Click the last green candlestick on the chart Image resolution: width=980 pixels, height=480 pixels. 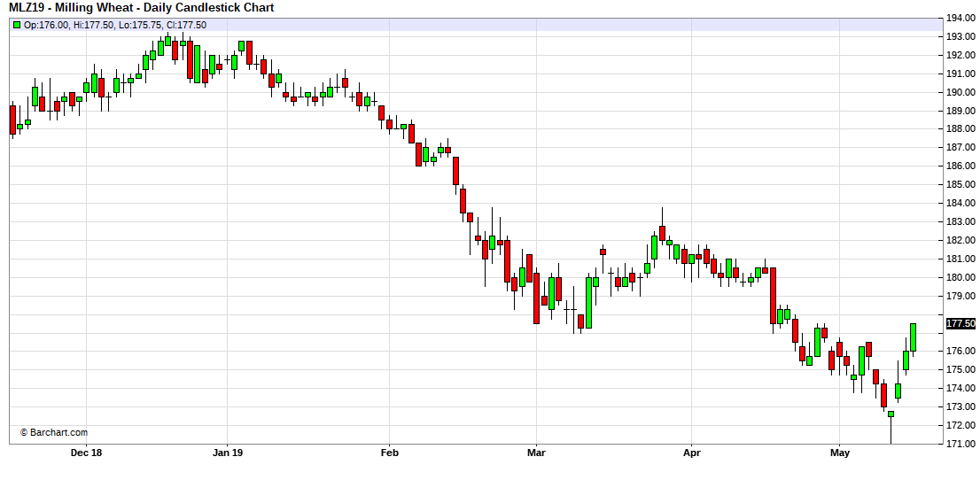pyautogui.click(x=914, y=337)
